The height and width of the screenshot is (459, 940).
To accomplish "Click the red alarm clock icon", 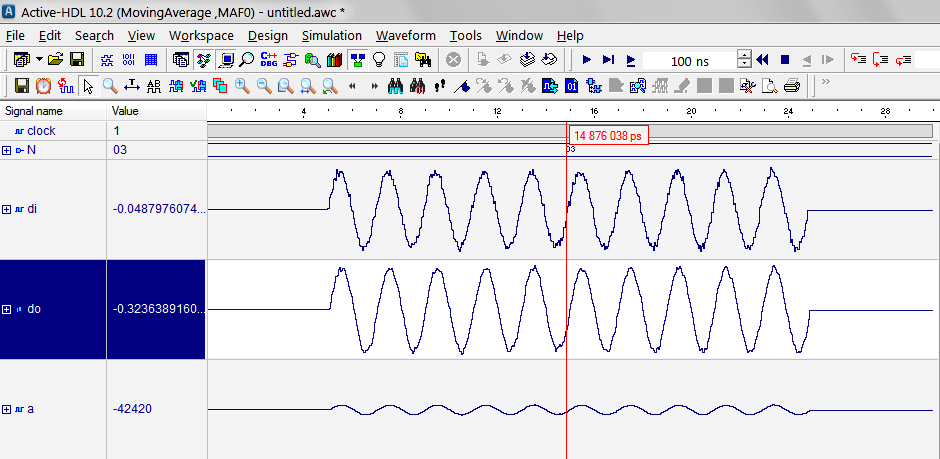I will pyautogui.click(x=43, y=86).
